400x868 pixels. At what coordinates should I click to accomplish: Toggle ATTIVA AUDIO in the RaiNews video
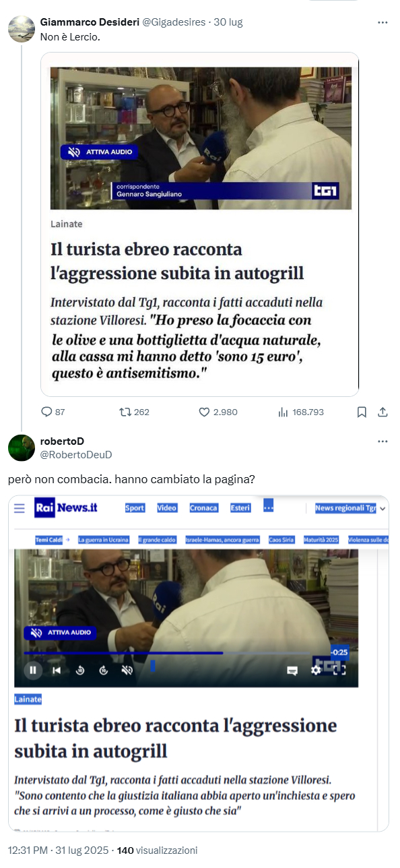tap(61, 633)
